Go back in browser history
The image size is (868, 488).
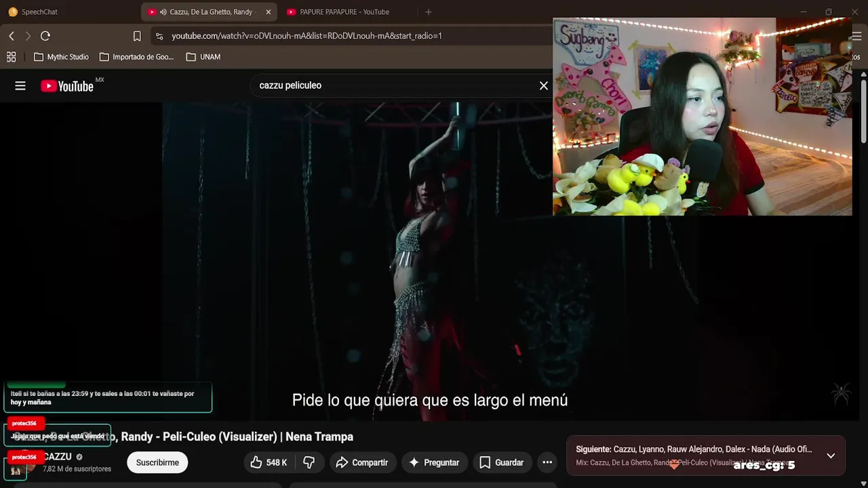[12, 36]
